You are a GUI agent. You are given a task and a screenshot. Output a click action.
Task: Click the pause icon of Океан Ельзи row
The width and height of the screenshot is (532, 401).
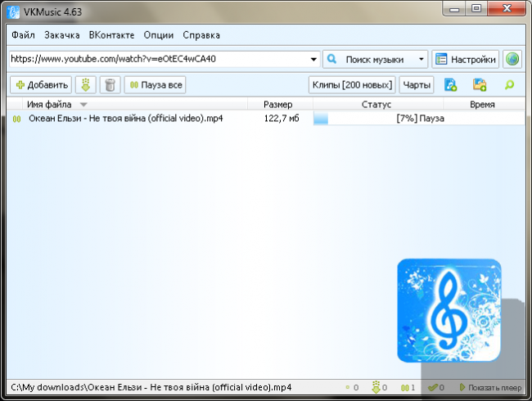pyautogui.click(x=16, y=119)
